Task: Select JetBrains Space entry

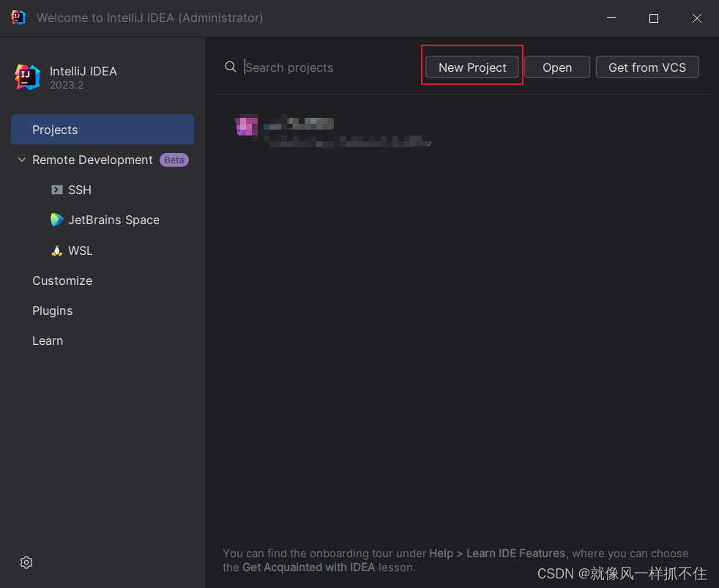Action: [x=113, y=220]
